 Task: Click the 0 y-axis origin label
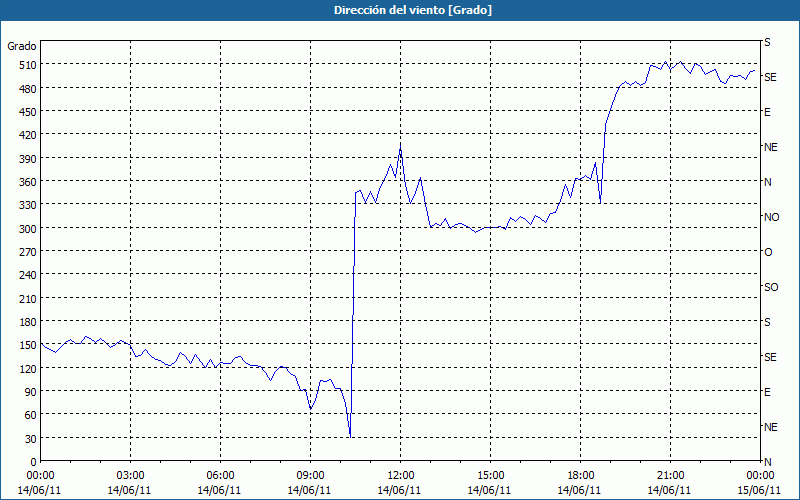pyautogui.click(x=34, y=462)
